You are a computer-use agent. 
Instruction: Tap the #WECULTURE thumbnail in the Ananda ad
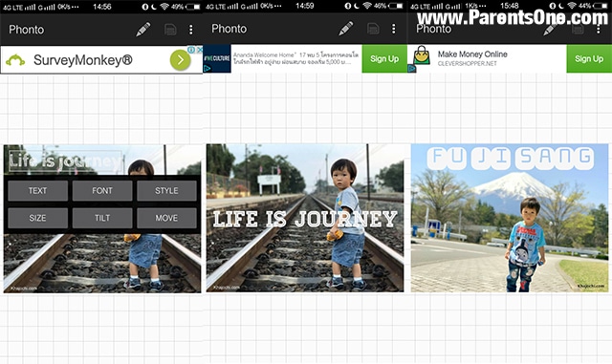click(217, 58)
